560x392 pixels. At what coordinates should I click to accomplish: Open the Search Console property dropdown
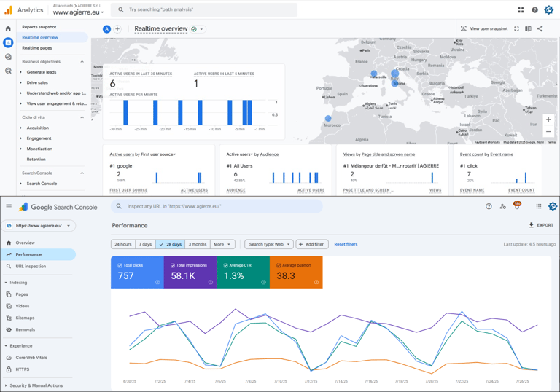tap(39, 226)
